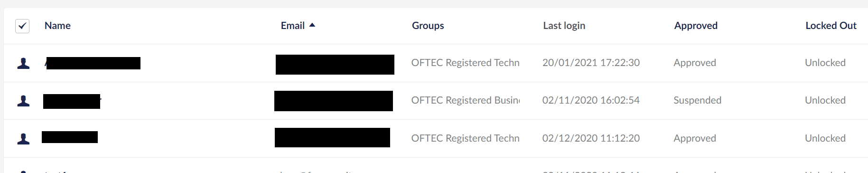Sort by the Approved column header
Viewport: 868px width, 173px height.
(x=696, y=26)
